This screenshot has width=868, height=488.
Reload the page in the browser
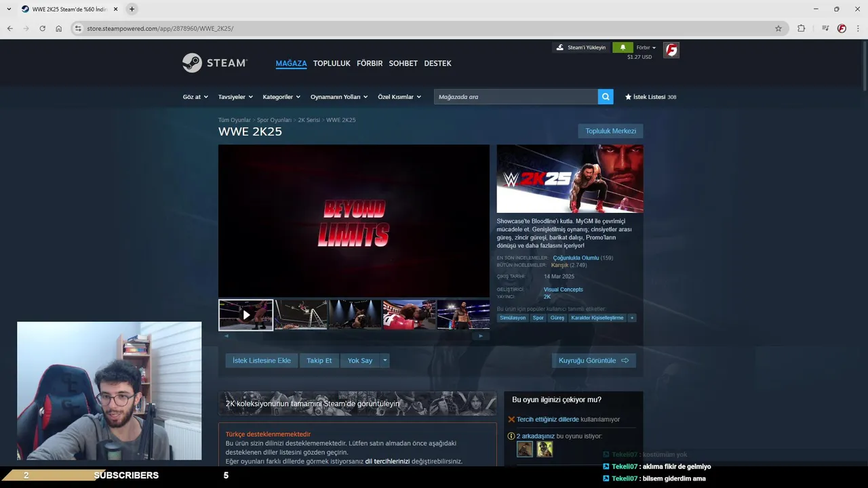[x=43, y=28]
